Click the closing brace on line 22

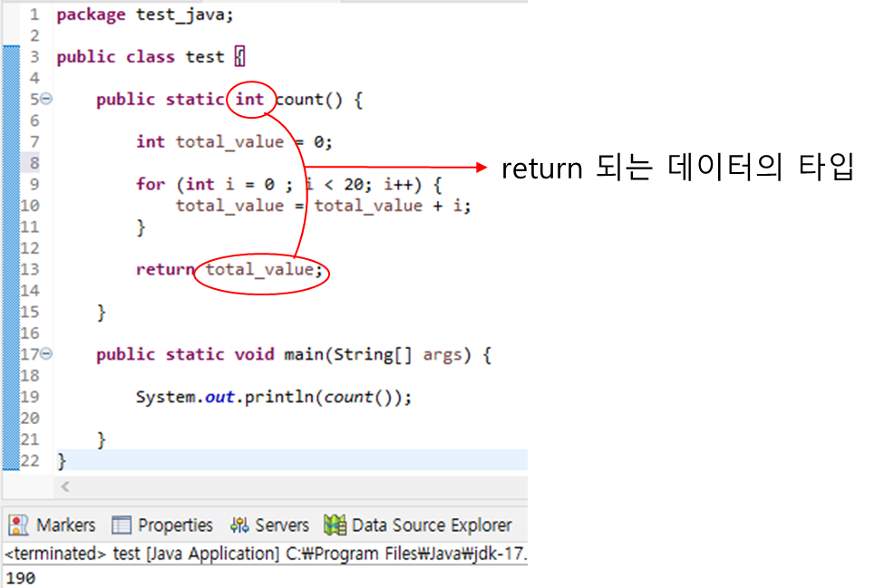pos(62,461)
